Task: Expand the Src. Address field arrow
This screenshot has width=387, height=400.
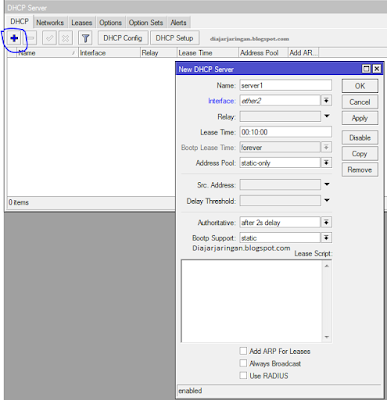Action: point(327,184)
